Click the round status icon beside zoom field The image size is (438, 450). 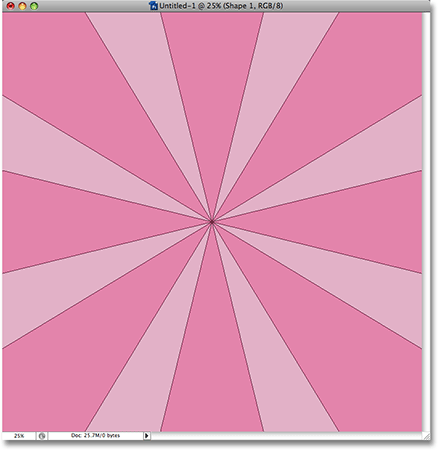point(42,436)
